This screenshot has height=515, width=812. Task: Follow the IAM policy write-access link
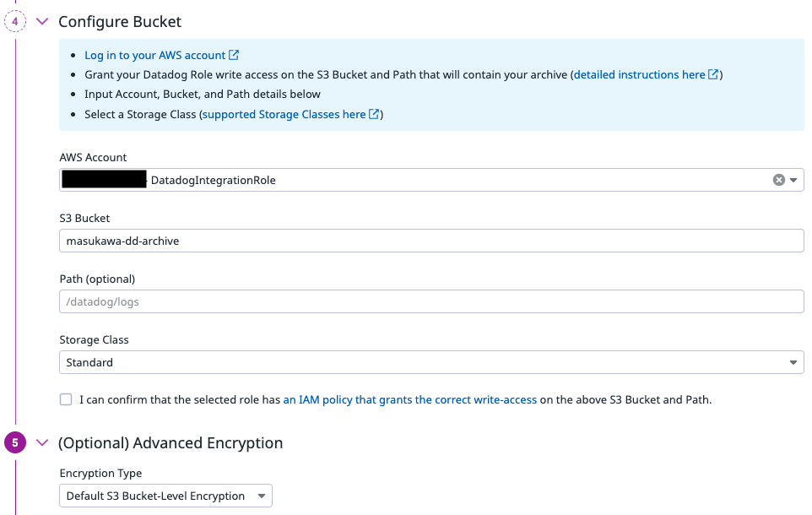click(x=409, y=400)
